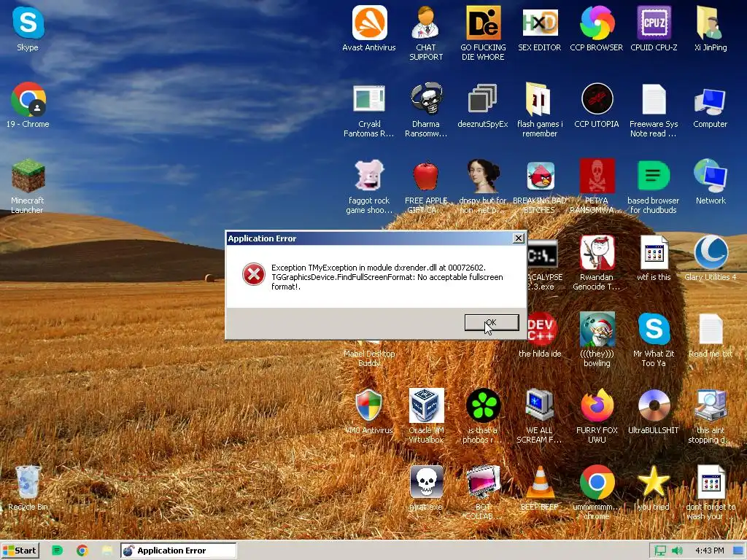Open the FURRY FOX UWU Firefox icon

click(597, 405)
